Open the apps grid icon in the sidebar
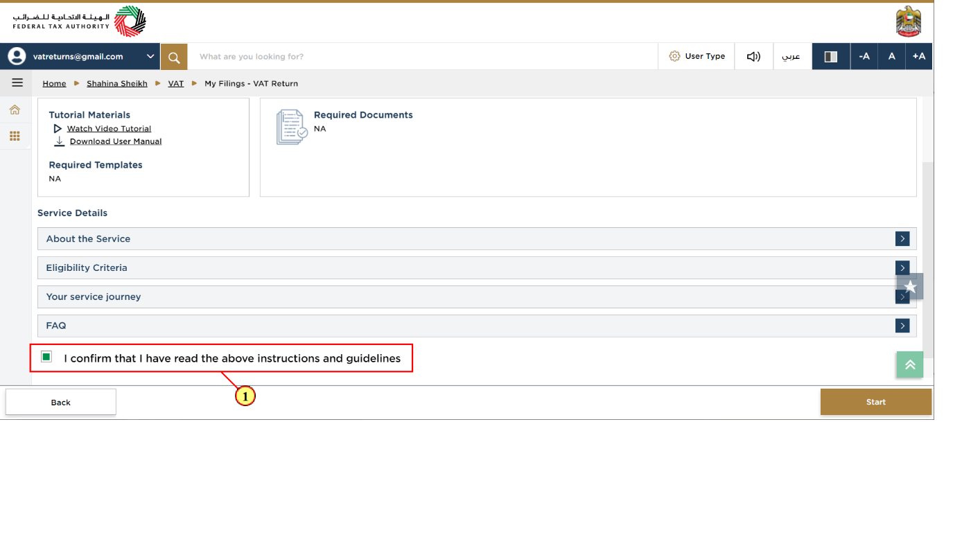 (x=15, y=136)
